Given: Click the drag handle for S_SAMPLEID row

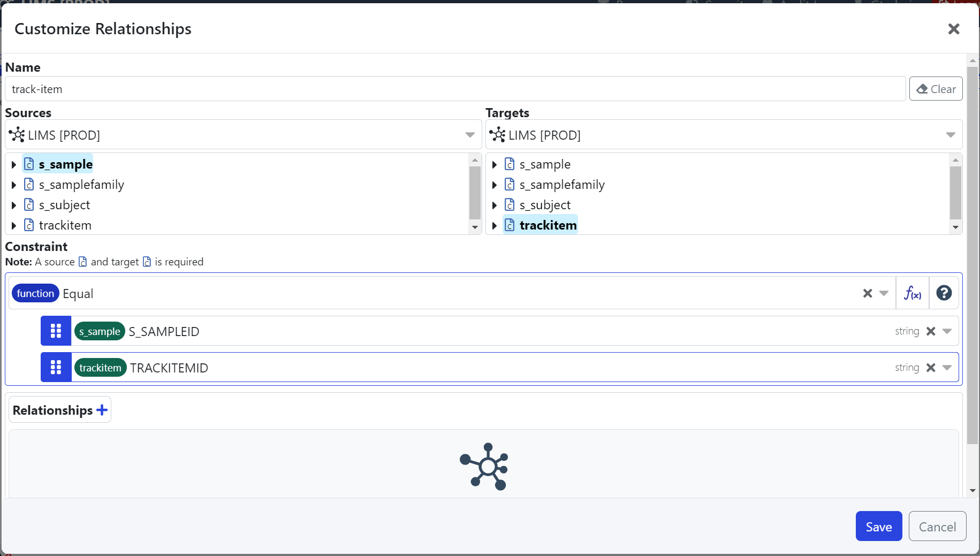Looking at the screenshot, I should tap(56, 331).
